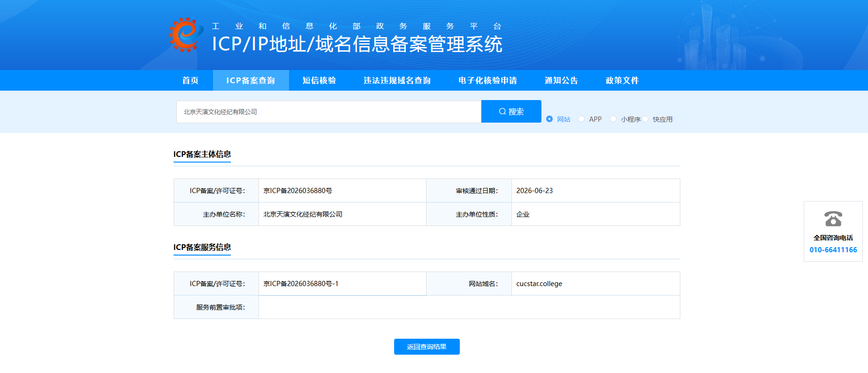Viewport: 868px width, 373px height.
Task: Click the MIIT gear logo icon
Action: tap(186, 35)
